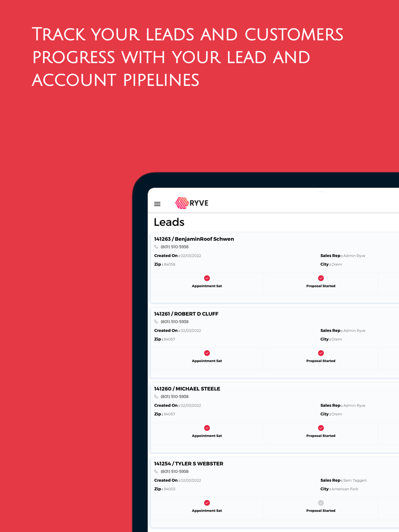Tap phone icon for TYLER S WEBSTER

(156, 471)
